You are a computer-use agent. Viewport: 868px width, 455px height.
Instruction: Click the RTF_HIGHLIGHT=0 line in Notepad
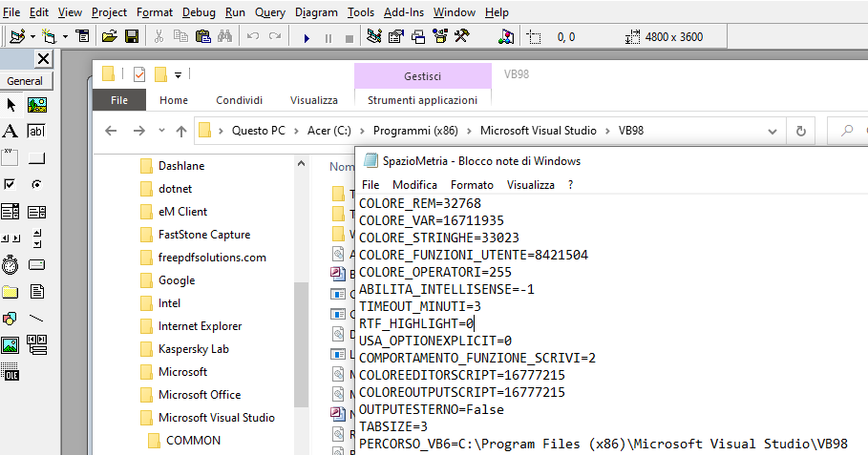click(416, 323)
